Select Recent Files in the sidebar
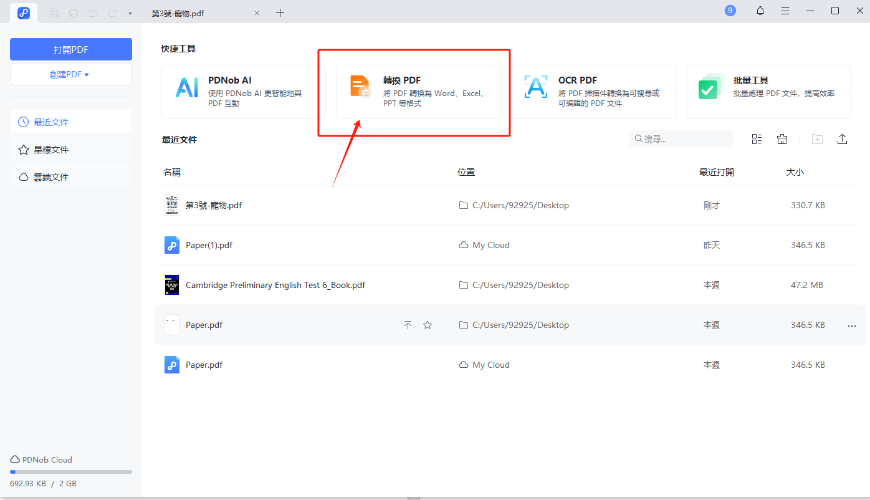Viewport: 870px width, 500px height. coord(71,122)
